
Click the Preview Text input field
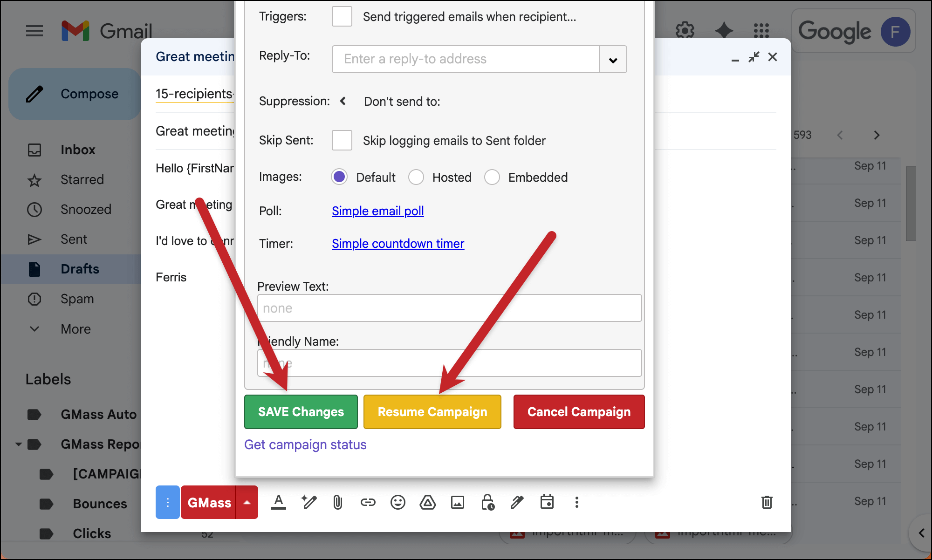point(449,308)
